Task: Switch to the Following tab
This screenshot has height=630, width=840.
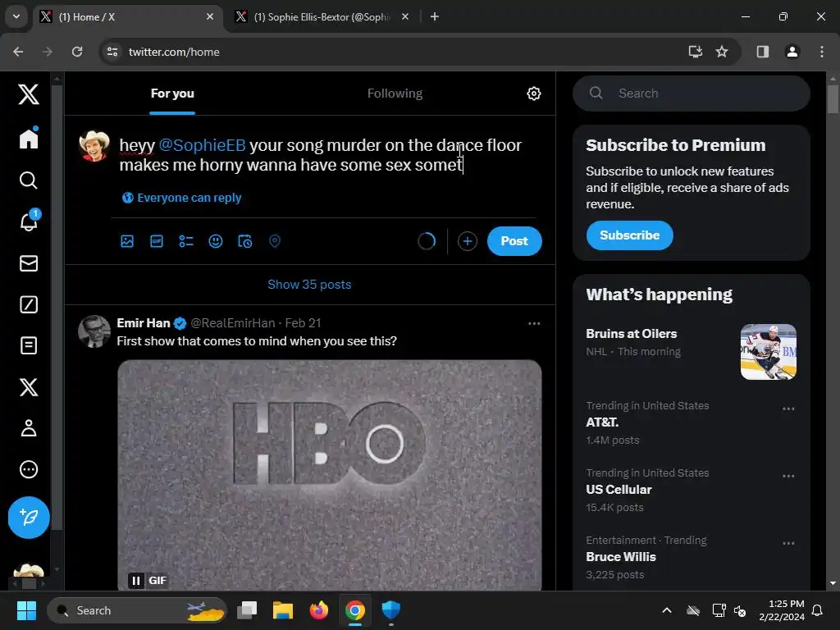Action: 395,94
